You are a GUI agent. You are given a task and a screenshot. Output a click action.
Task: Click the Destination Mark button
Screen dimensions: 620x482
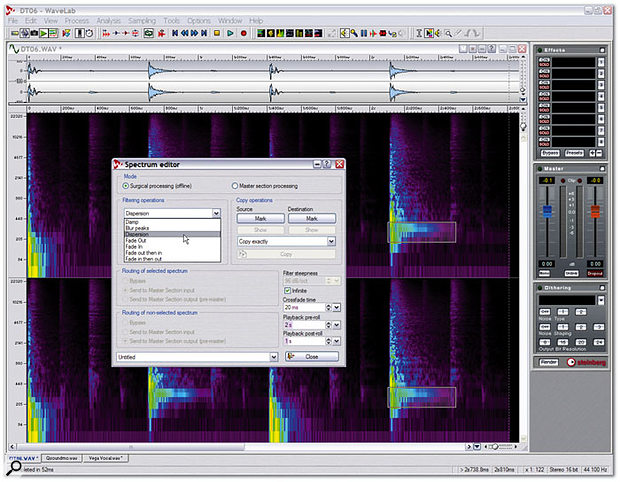(x=312, y=219)
